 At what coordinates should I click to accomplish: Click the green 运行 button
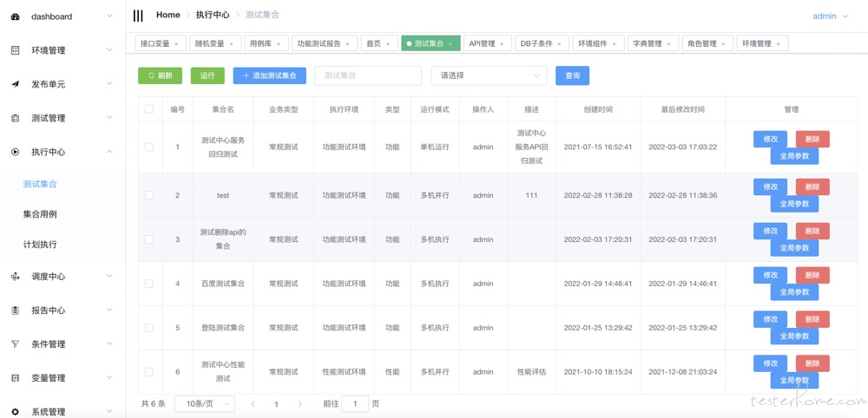pos(207,75)
